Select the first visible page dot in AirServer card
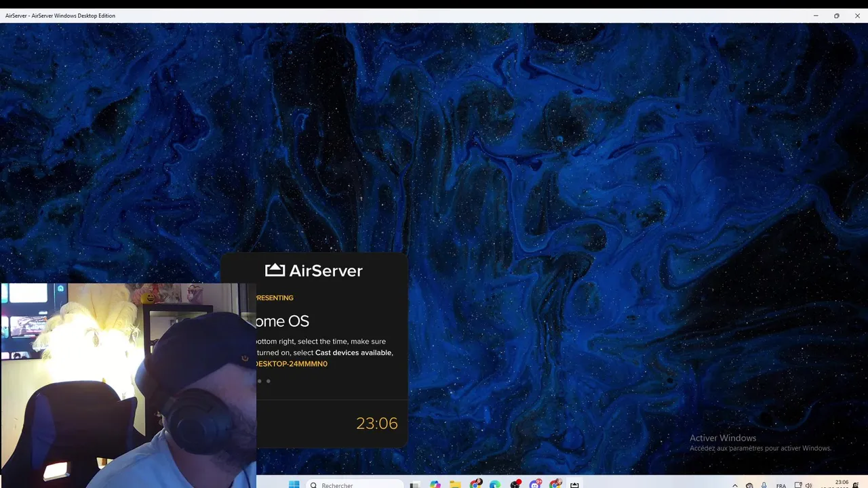The width and height of the screenshot is (868, 488). coord(259,381)
